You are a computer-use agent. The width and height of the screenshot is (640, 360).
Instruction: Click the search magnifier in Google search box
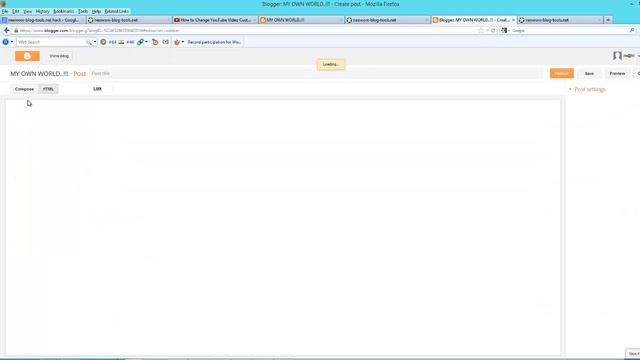coord(632,31)
